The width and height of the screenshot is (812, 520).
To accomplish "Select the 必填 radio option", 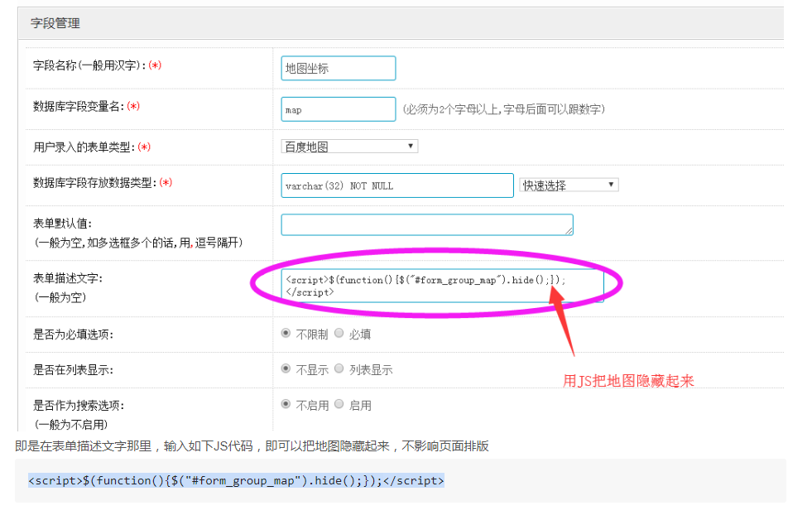I will click(339, 334).
